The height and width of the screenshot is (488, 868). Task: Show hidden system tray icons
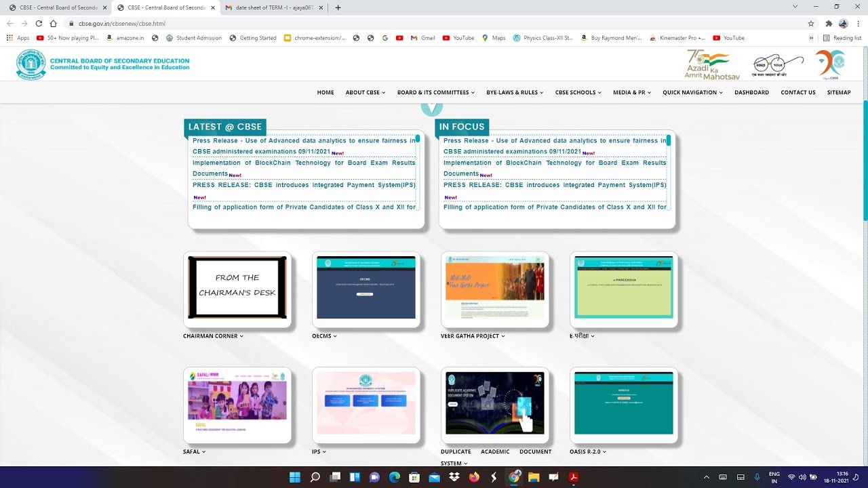coord(706,477)
